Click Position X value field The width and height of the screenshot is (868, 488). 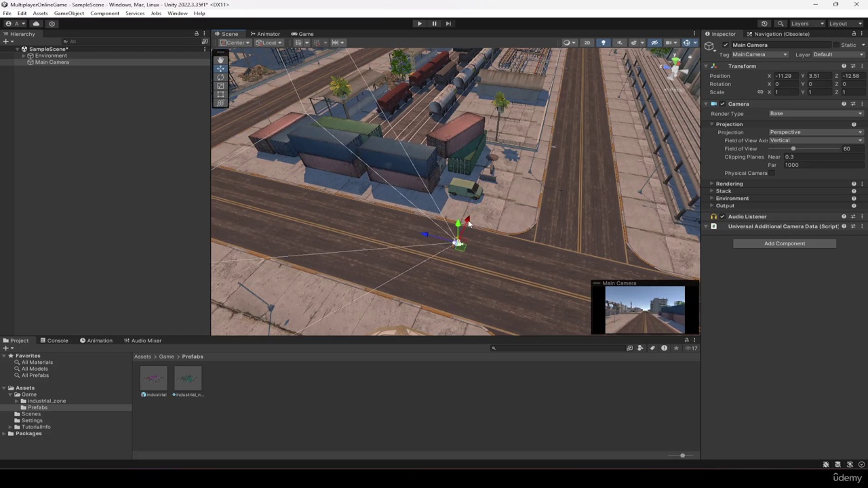pos(785,76)
